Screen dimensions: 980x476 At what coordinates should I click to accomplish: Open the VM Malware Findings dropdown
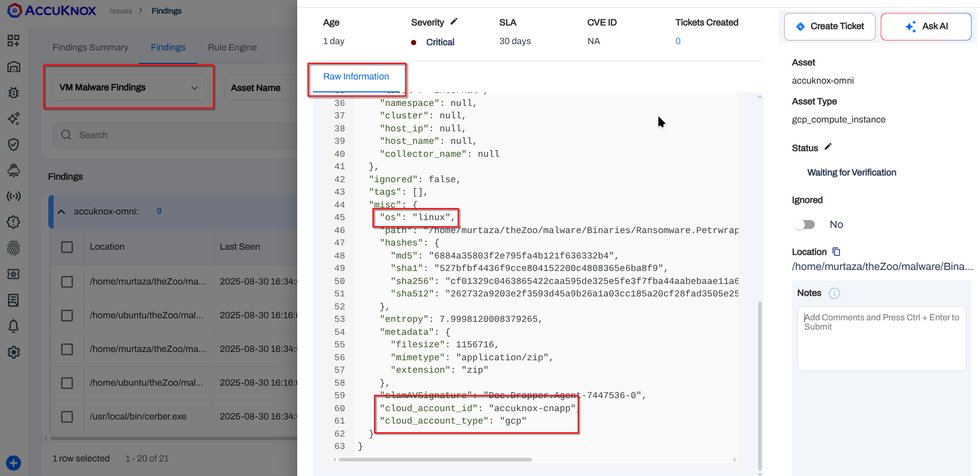[129, 88]
